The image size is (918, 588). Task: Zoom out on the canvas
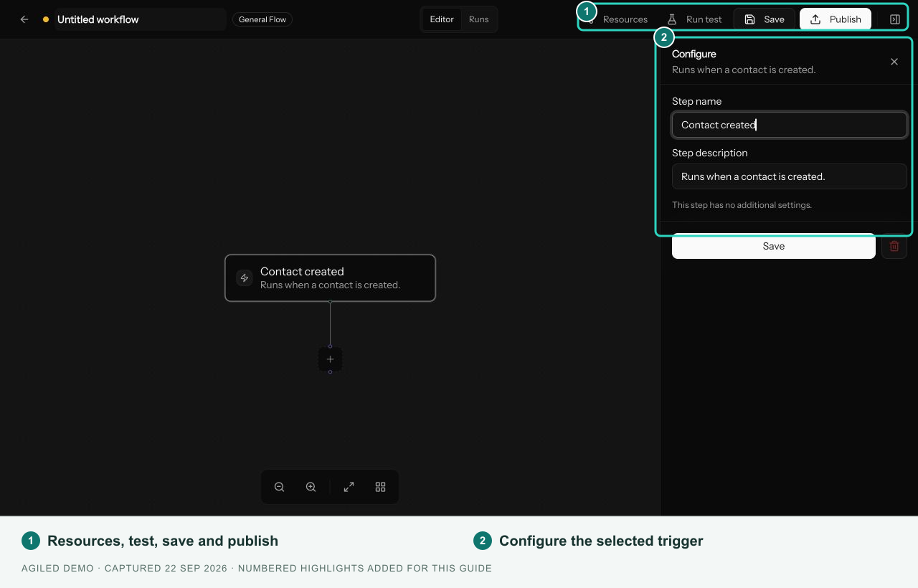(280, 487)
